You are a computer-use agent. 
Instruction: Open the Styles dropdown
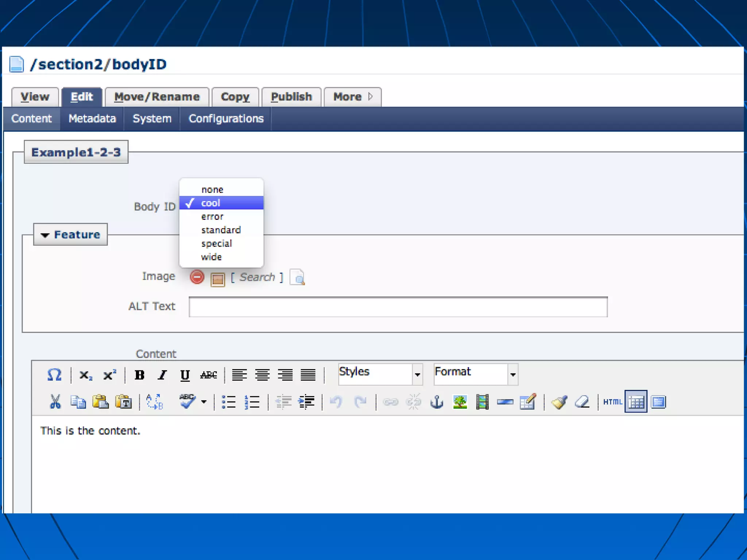(380, 374)
